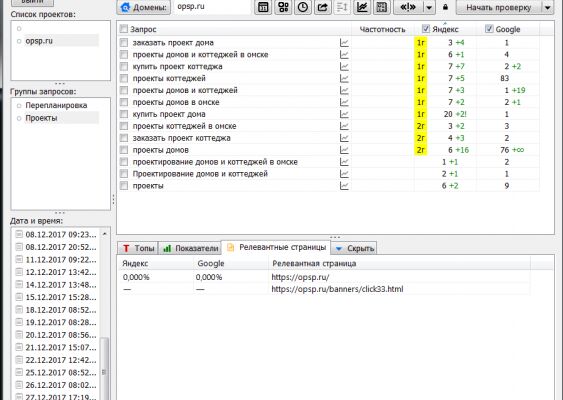Check the 'проекты' row checkbox
The height and width of the screenshot is (400, 563).
124,186
